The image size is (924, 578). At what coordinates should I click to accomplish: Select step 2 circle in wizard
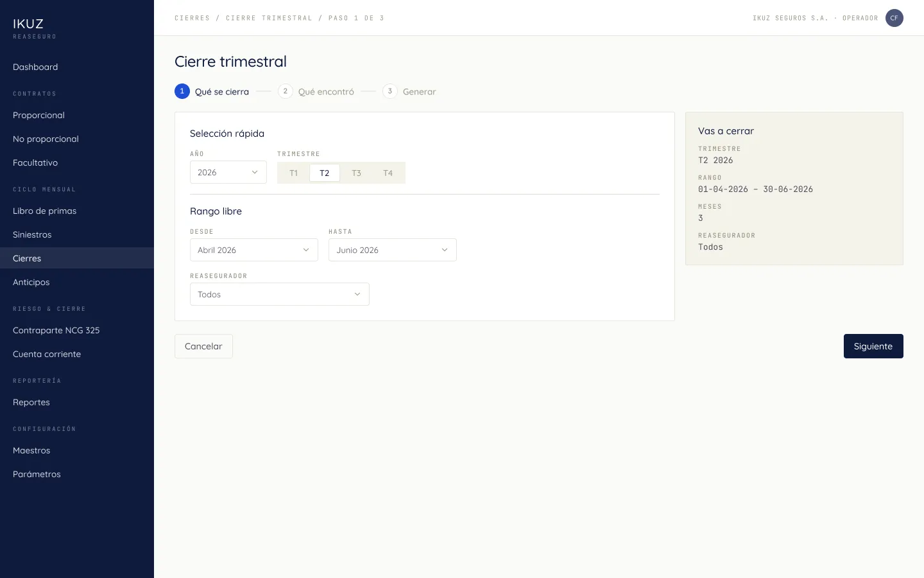(286, 91)
